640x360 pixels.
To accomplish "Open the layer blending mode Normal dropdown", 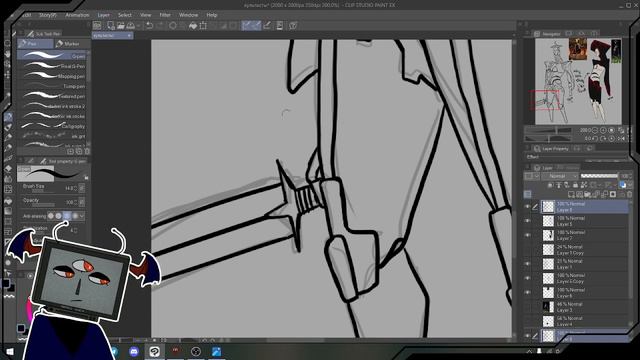I will (561, 176).
